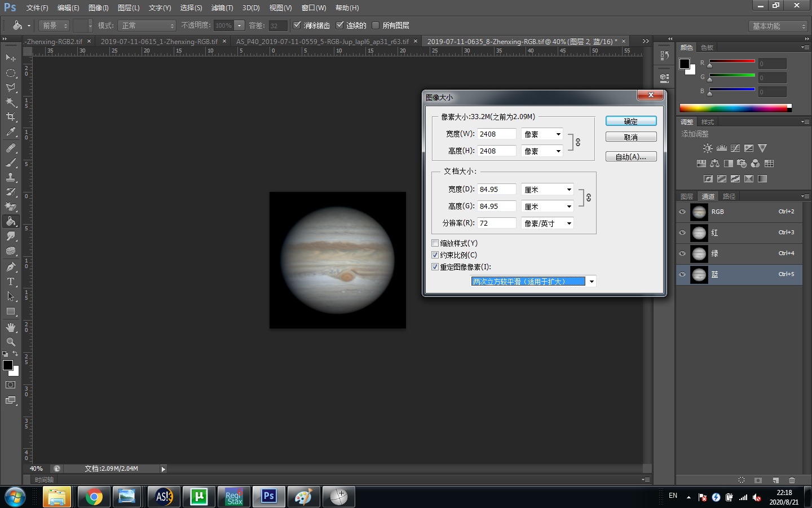Viewport: 812px width, 508px height.
Task: Select the Path Selection tool
Action: coord(11,296)
